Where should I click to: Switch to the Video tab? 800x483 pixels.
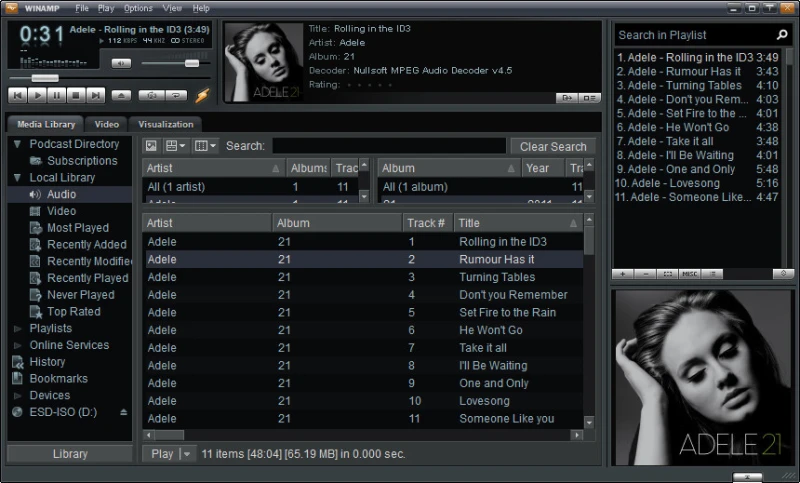click(x=107, y=124)
